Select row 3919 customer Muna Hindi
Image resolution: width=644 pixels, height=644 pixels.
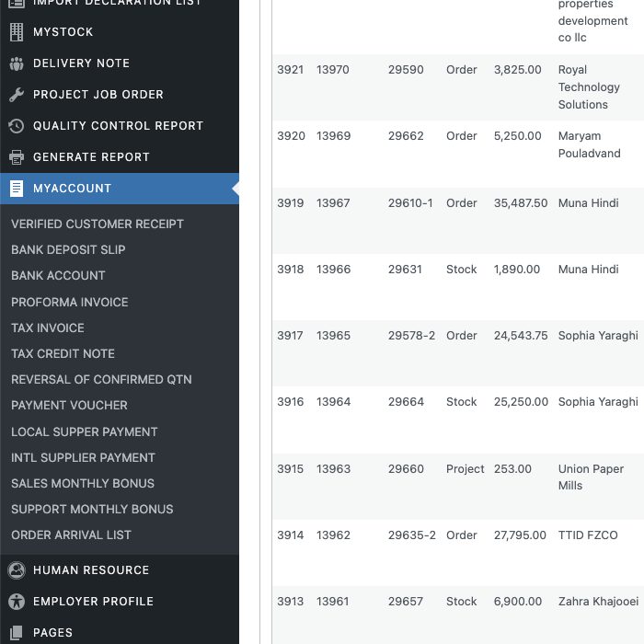point(588,203)
